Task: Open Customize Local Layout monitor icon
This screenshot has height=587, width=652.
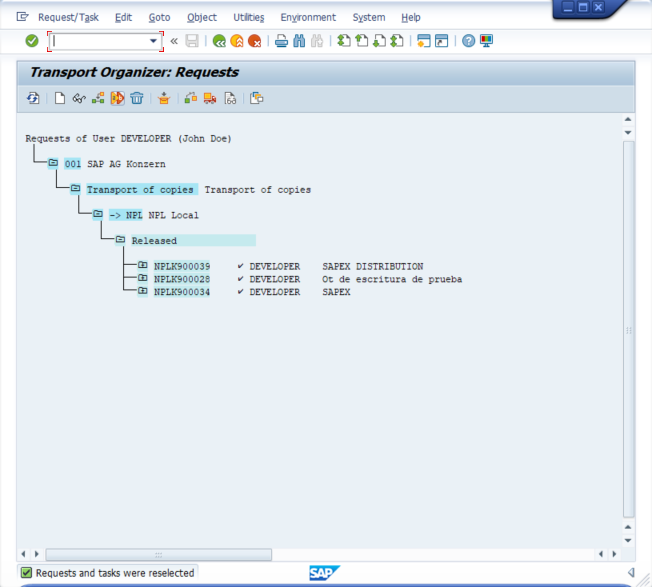Action: point(486,41)
